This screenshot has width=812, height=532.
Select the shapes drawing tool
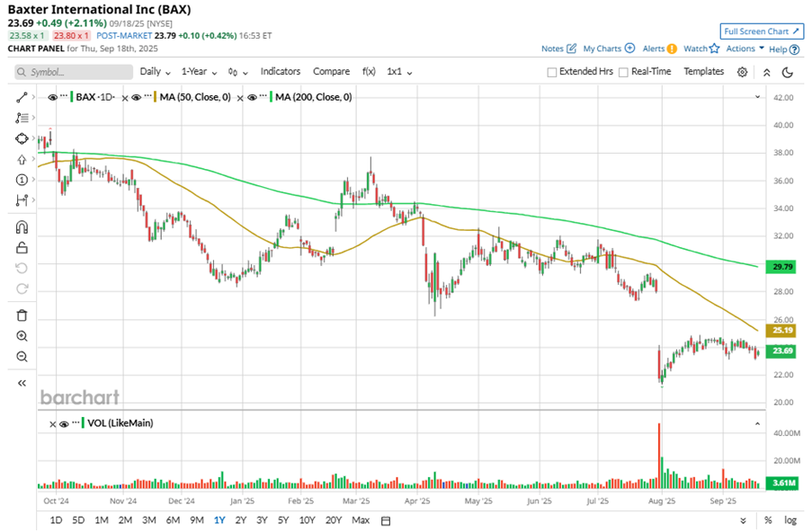[x=22, y=138]
